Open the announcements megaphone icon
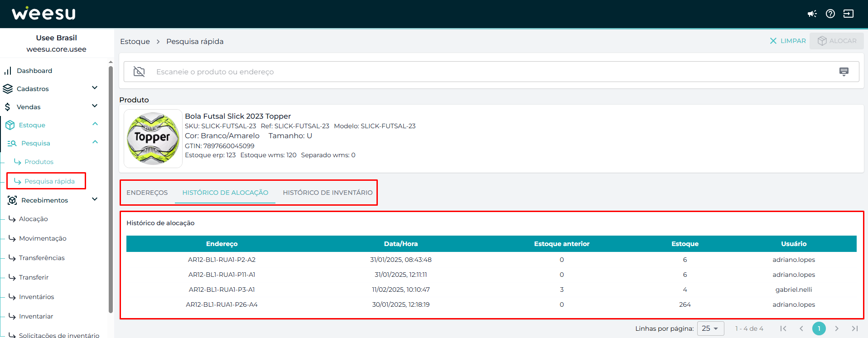 click(812, 14)
